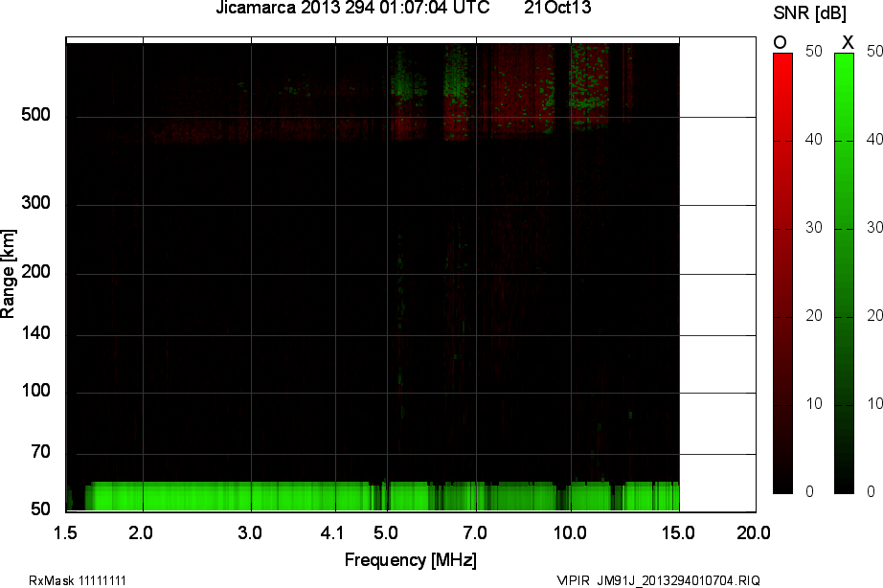Select the plot title "Jicamarca 2013 294 01:07:04 UTC"
The height and width of the screenshot is (588, 883).
352,8
